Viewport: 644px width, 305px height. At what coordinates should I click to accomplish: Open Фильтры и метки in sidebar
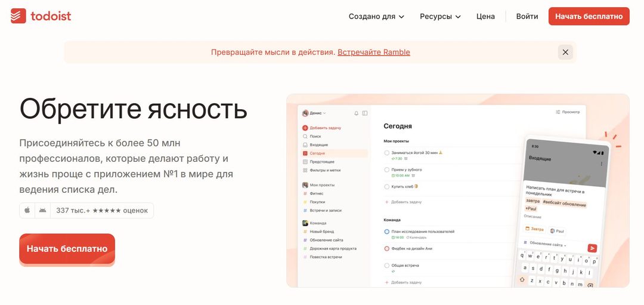[x=321, y=170]
